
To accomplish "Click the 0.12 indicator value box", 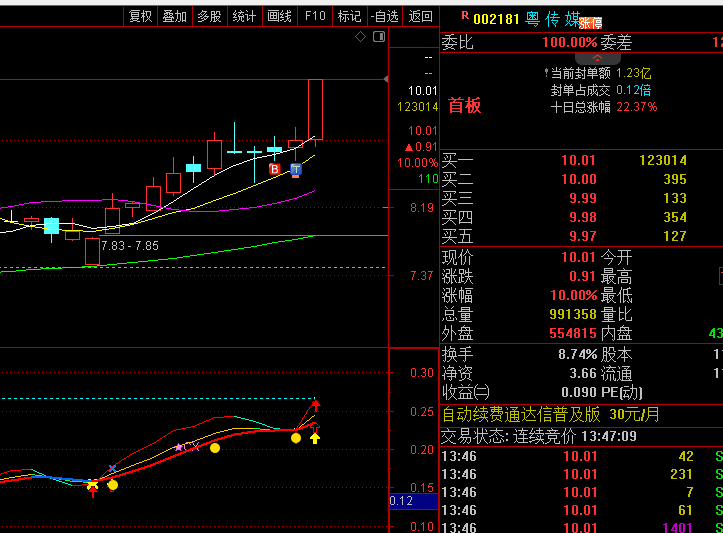I will coord(414,501).
